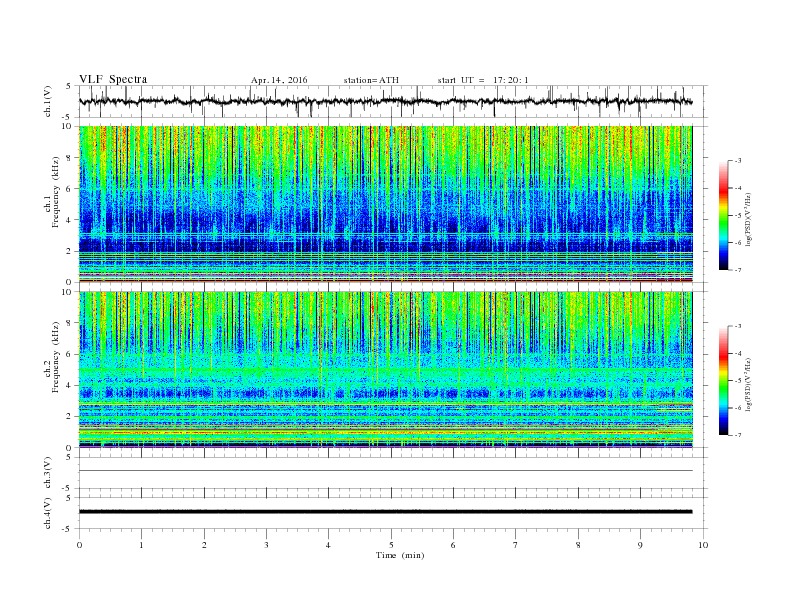Screen dimensions: 792x612
Task: Click the "ch.1(V)" waveform axis label
Action: 48,102
